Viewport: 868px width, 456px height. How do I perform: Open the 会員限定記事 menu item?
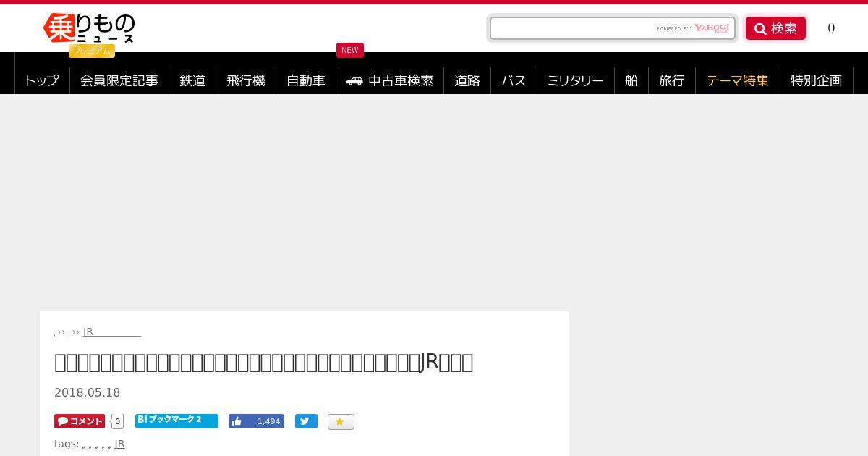tap(119, 80)
